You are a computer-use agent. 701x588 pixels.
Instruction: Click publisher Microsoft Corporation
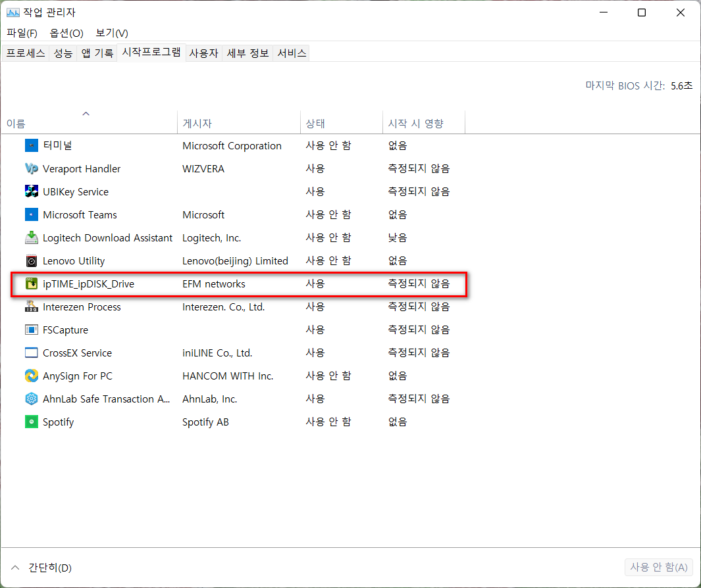232,145
